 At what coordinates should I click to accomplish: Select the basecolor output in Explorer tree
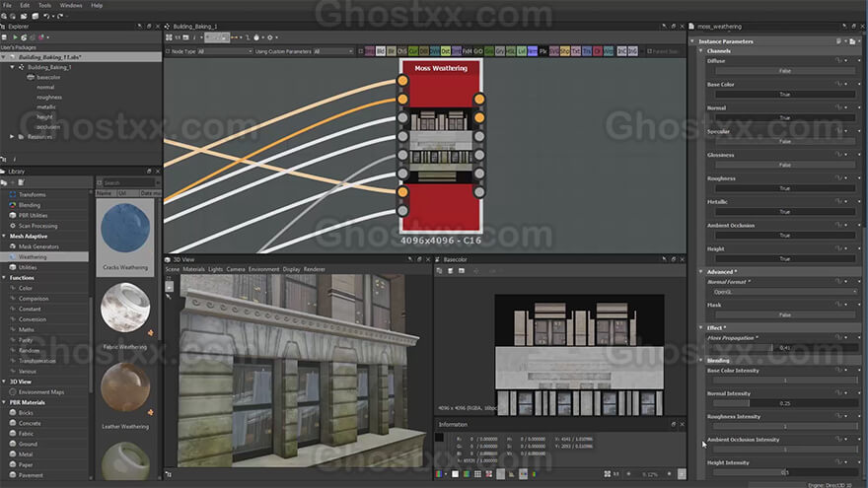coord(48,78)
